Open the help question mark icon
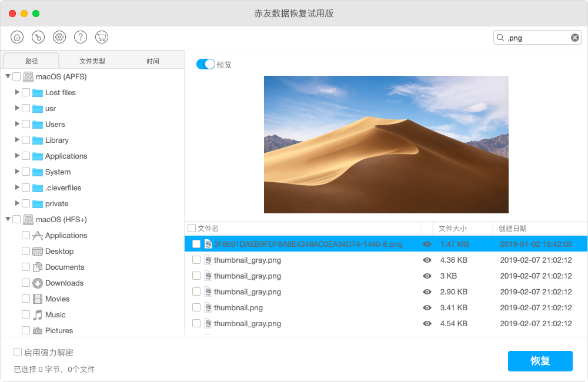The width and height of the screenshot is (588, 382). pos(81,37)
